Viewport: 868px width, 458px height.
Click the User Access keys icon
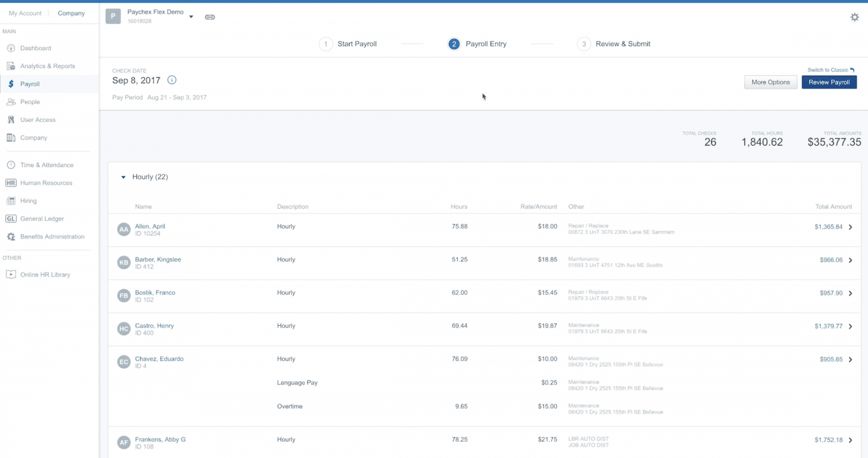(x=10, y=120)
